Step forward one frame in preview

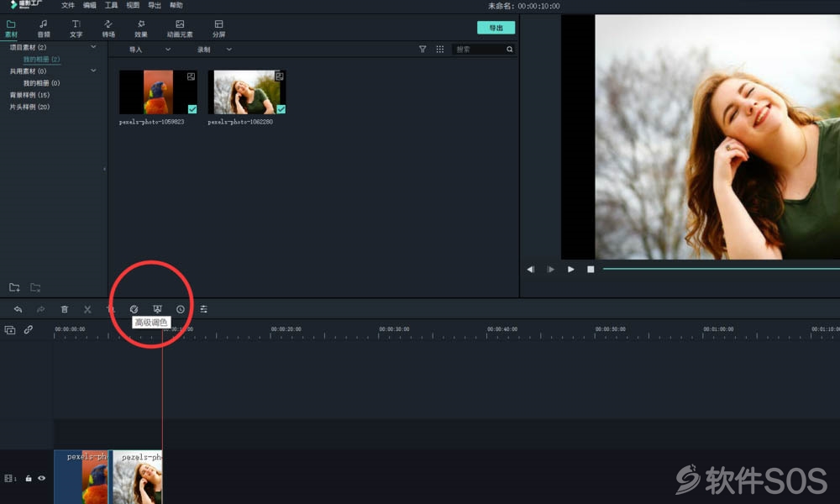point(551,270)
